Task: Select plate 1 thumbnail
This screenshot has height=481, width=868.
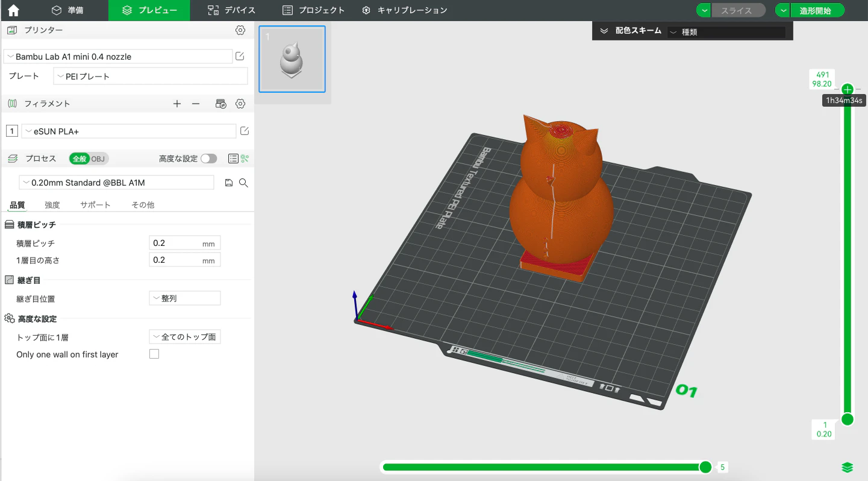Action: [x=292, y=59]
